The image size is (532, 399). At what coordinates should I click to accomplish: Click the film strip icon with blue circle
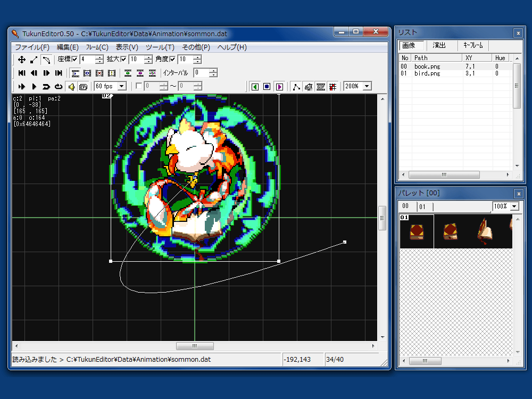click(87, 73)
